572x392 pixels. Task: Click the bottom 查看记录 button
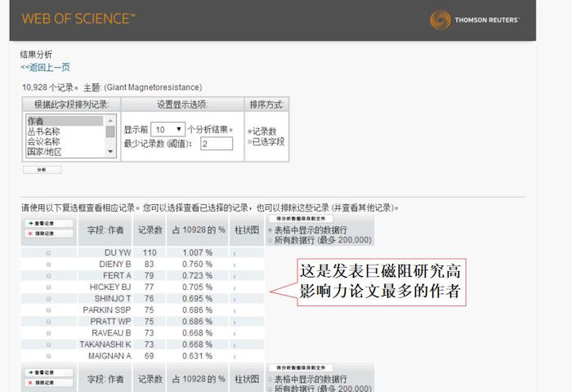[x=49, y=372]
